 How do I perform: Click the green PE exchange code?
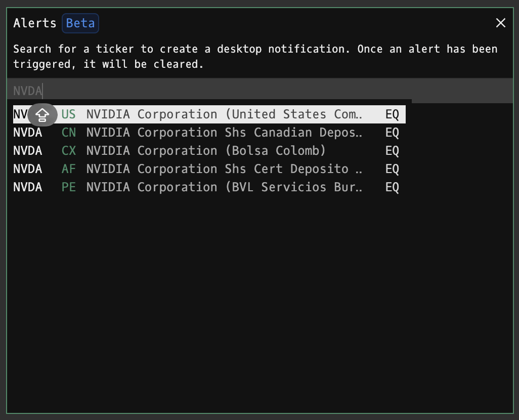click(x=68, y=187)
